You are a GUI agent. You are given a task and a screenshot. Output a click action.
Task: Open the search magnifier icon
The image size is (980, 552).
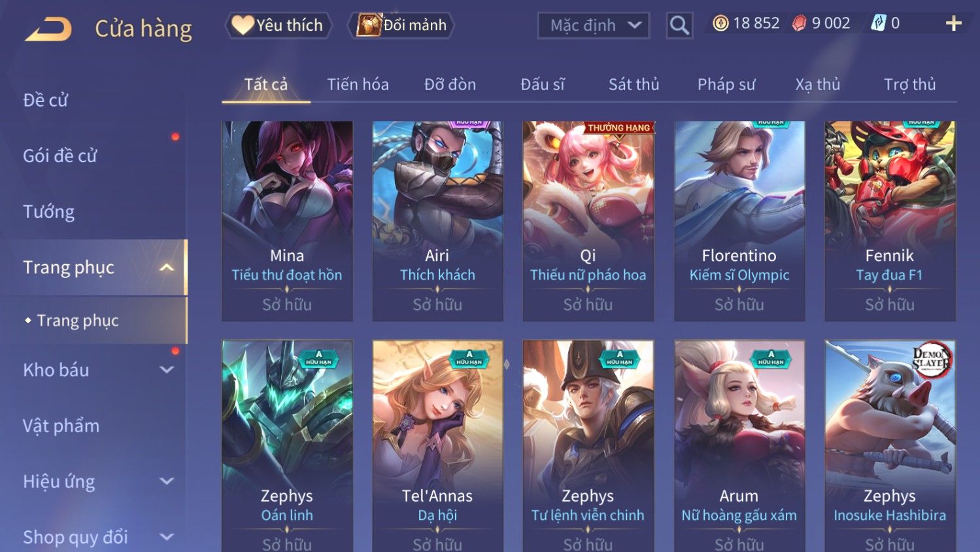click(x=679, y=26)
